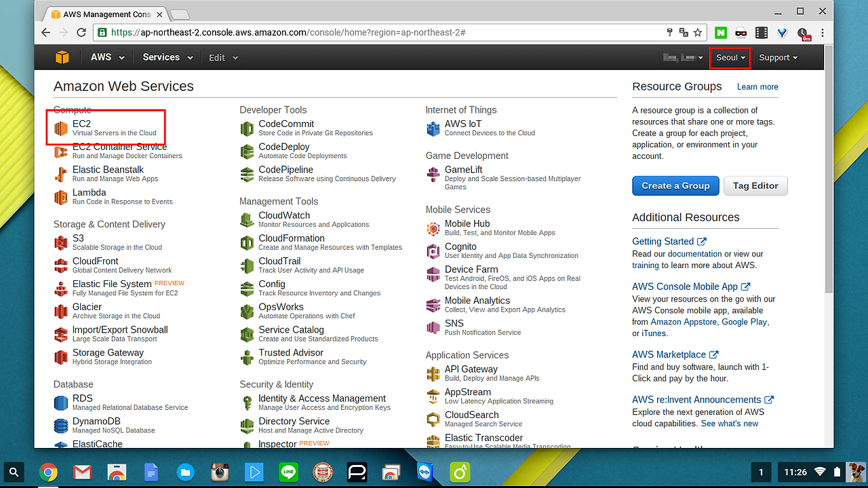Click the Import/Export Snowball link
Viewport: 868px width, 488px height.
[x=120, y=330]
